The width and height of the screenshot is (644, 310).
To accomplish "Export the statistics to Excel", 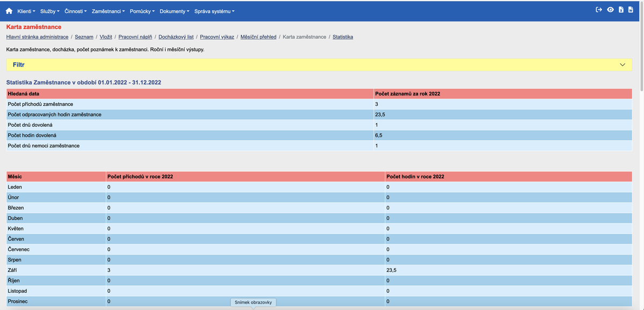I will 621,9.
